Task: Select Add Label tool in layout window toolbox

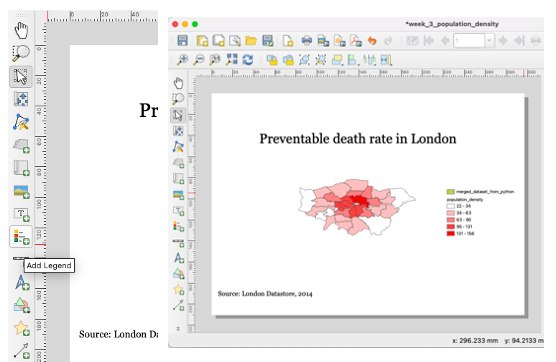Action: 178,211
